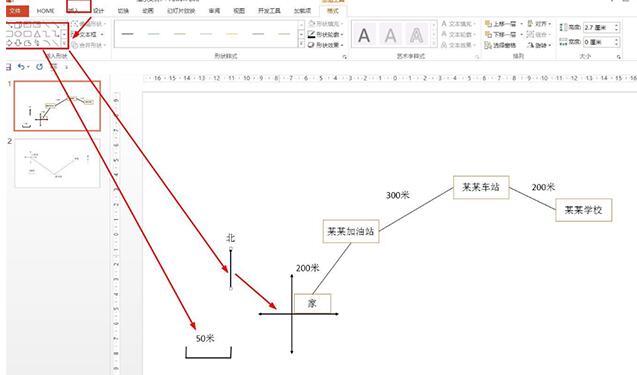Click the Redo icon in quick access toolbar
The width and height of the screenshot is (637, 375).
[39, 67]
